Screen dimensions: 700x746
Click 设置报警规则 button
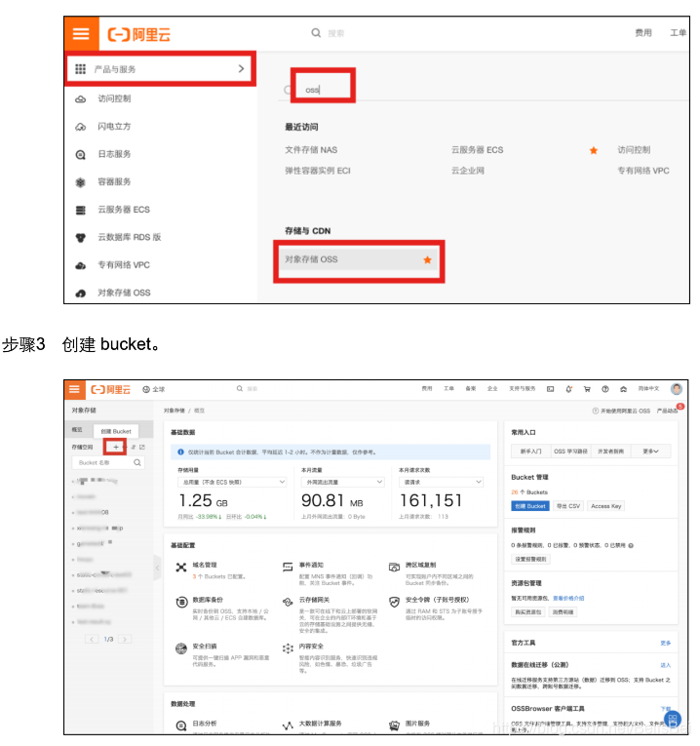(530, 559)
